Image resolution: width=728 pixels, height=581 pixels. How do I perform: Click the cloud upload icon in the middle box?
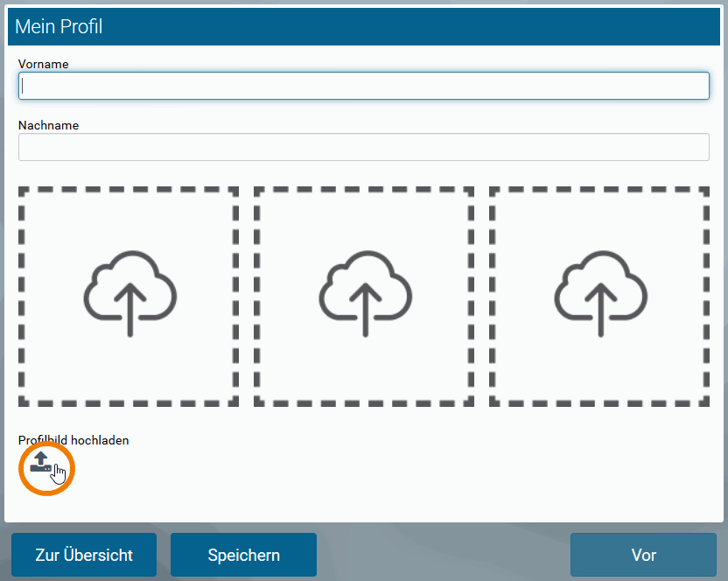click(365, 287)
